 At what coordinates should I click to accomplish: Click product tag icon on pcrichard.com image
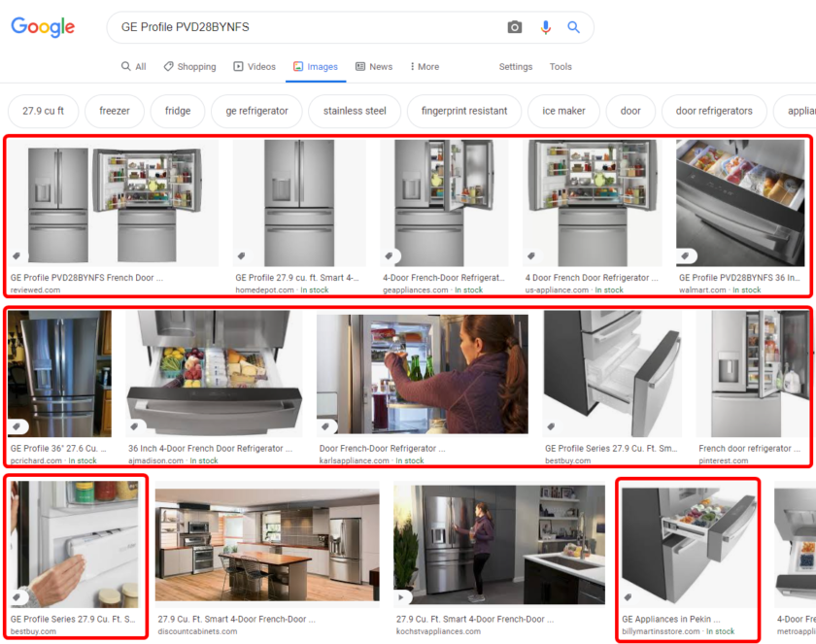(x=17, y=426)
